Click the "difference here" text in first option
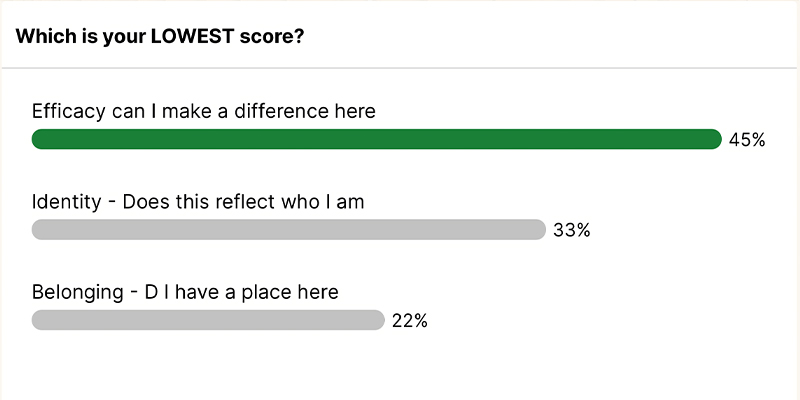The height and width of the screenshot is (400, 800). pyautogui.click(x=305, y=111)
